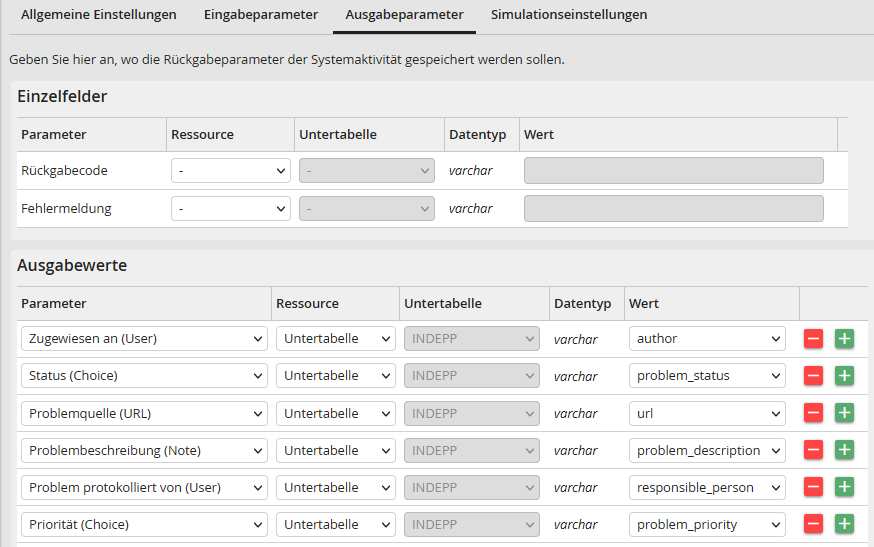Open the Ressource dropdown in the Problembeschreibung (Note) row
The height and width of the screenshot is (547, 874).
tap(336, 450)
